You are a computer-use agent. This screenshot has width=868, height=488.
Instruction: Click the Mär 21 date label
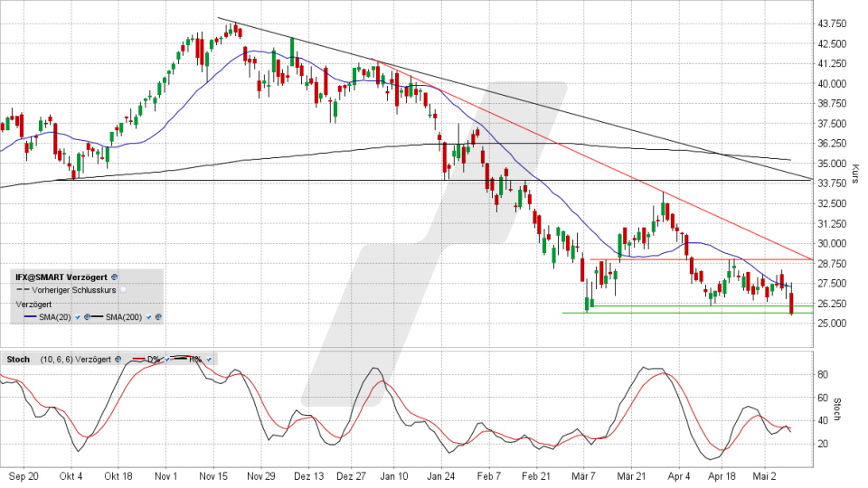[632, 476]
